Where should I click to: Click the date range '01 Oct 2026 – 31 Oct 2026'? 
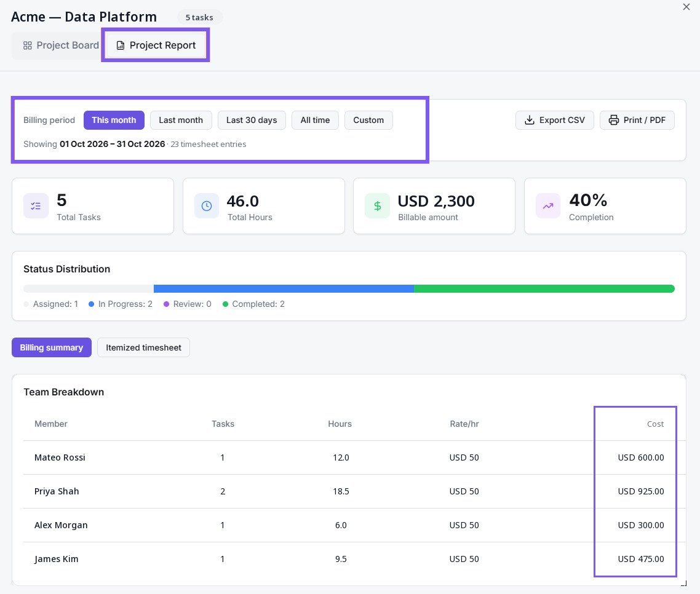coord(113,144)
